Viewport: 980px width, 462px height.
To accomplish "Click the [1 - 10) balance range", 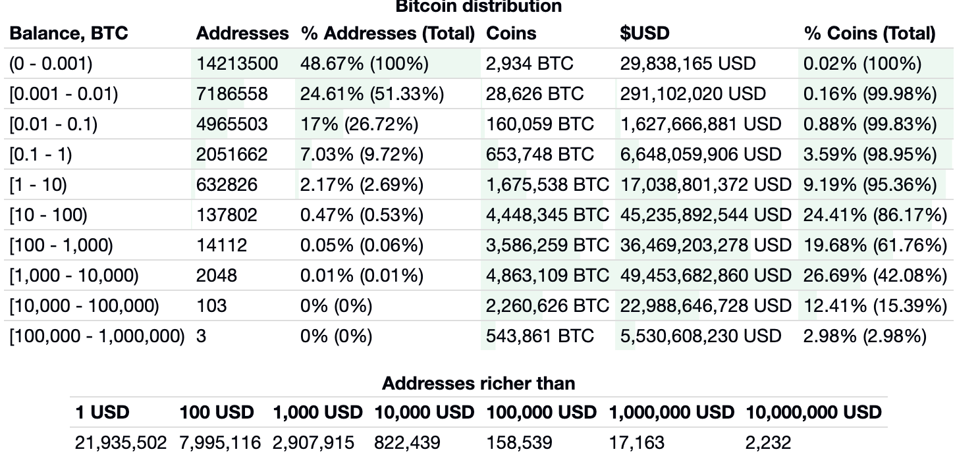I will [38, 185].
